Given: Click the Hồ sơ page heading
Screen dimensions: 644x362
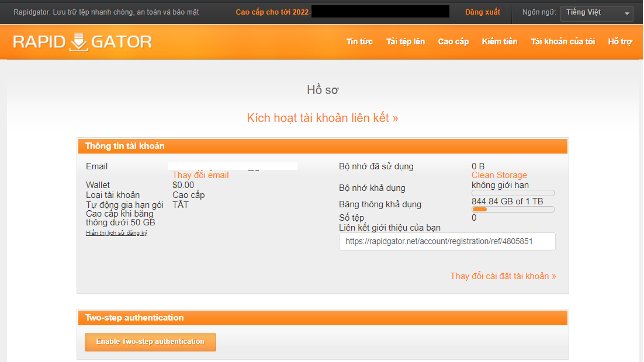Looking at the screenshot, I should pyautogui.click(x=323, y=90).
